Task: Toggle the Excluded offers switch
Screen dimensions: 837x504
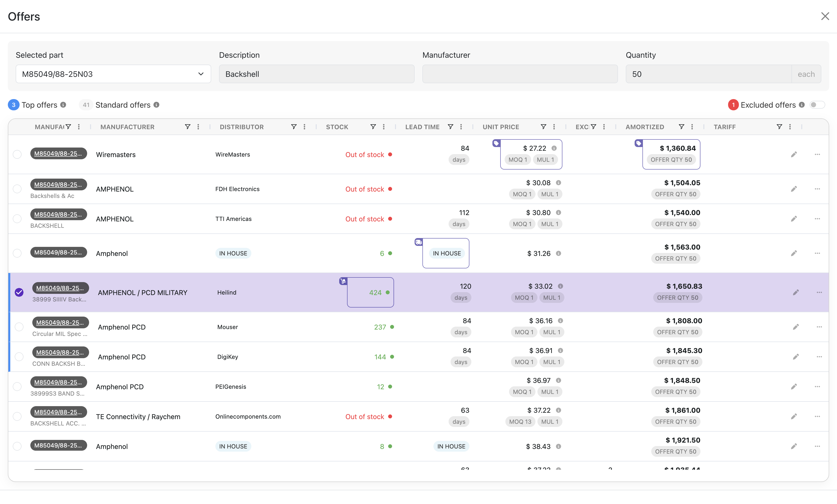Action: (817, 105)
